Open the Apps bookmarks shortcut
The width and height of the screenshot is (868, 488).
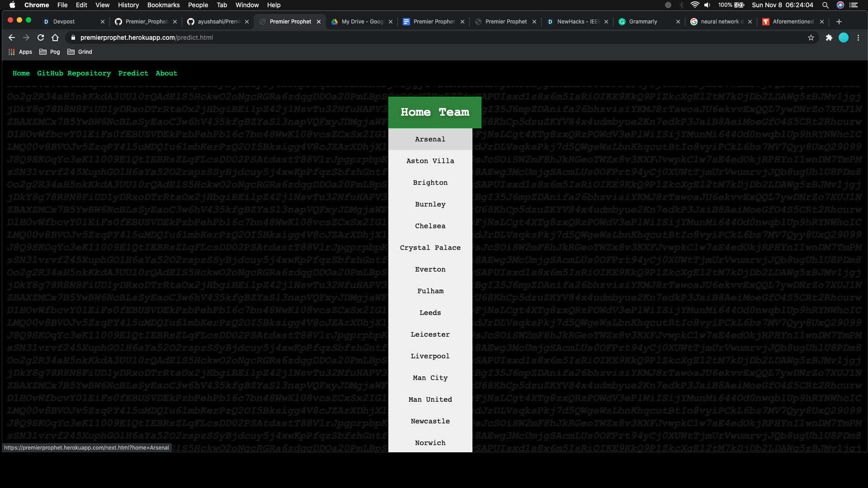pos(20,52)
